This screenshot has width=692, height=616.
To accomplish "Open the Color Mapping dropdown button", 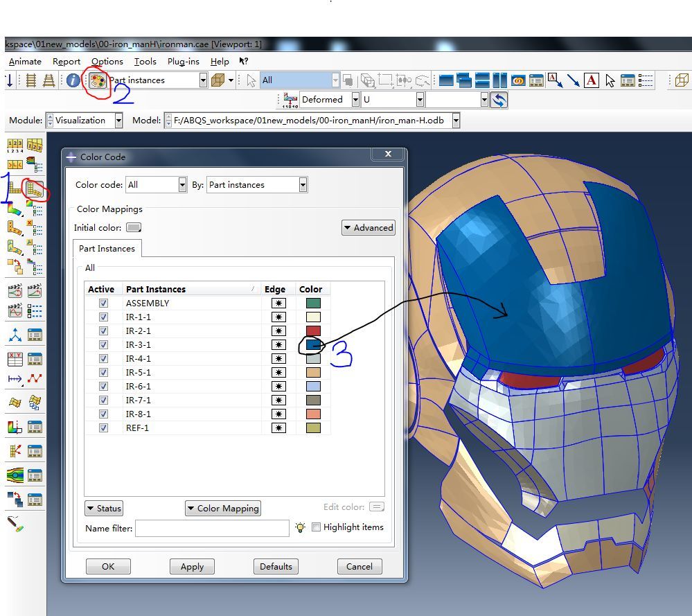I will pos(222,509).
